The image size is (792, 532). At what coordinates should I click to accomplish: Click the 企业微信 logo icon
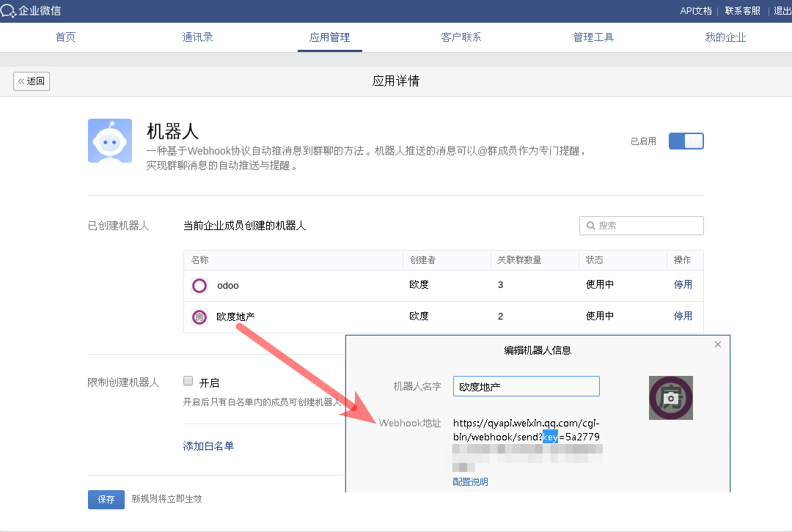coord(8,11)
